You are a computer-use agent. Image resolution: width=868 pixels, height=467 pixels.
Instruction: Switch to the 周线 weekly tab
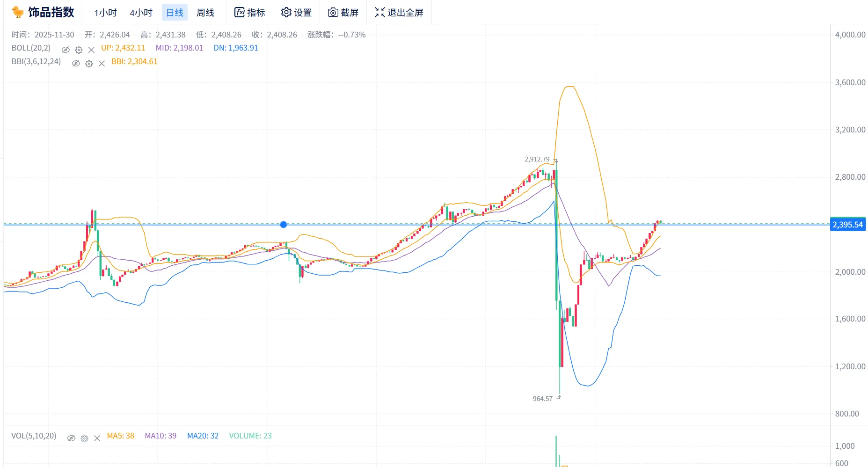pyautogui.click(x=205, y=13)
